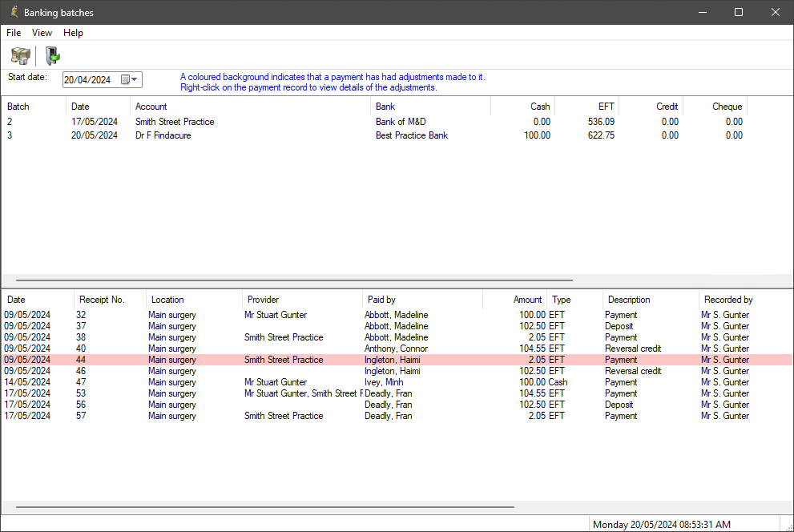Click EFT total 622.75
Screen dimensions: 794x532
601,135
